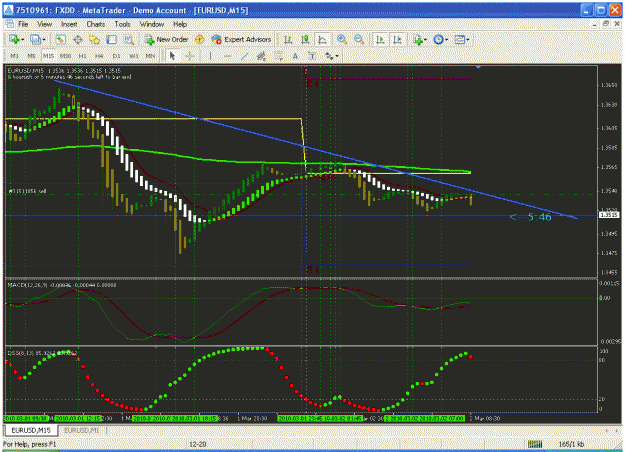The height and width of the screenshot is (452, 625).
Task: Expand the Arrows tool dropdown arrow
Action: pos(337,56)
